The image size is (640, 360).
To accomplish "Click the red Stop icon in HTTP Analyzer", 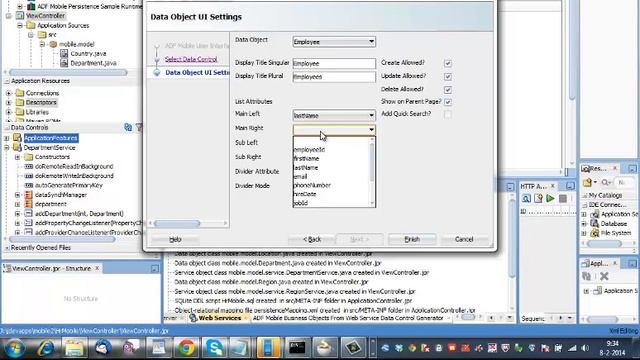I will tap(562, 198).
